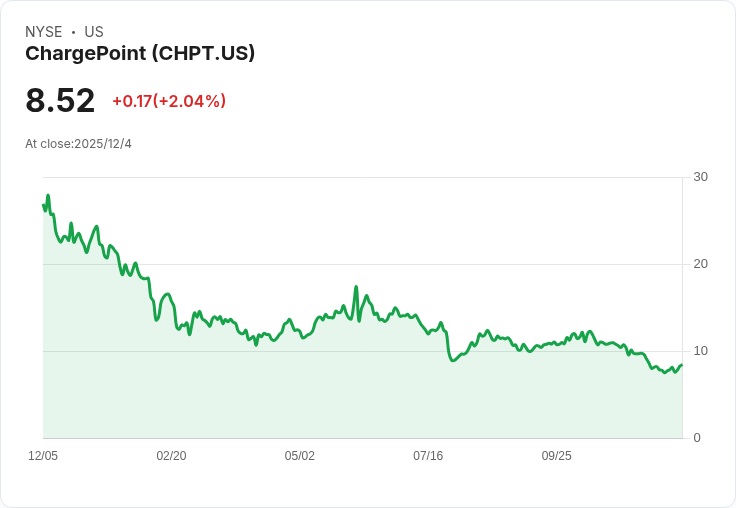Click the 20 value on price axis
Image resolution: width=736 pixels, height=508 pixels.
[x=700, y=264]
